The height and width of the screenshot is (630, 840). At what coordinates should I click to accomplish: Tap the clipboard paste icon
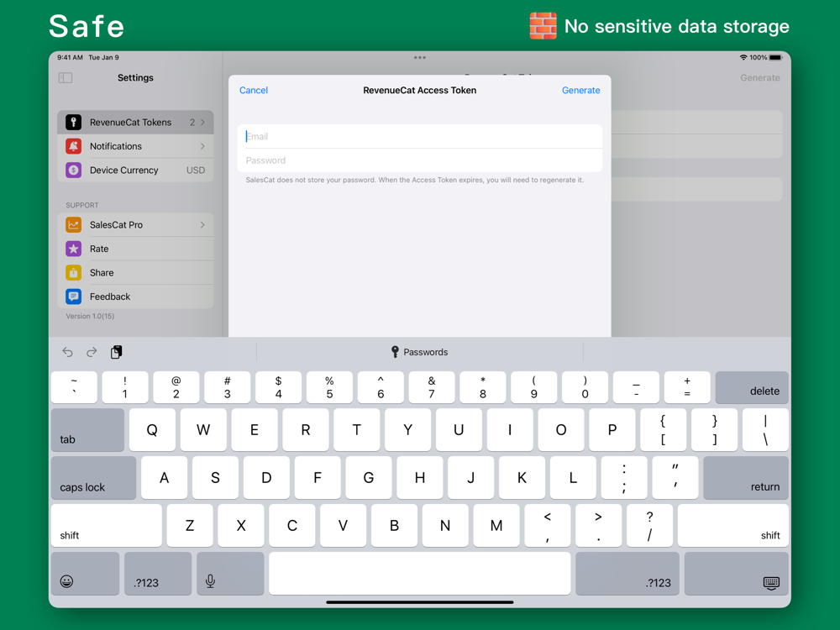click(x=116, y=352)
